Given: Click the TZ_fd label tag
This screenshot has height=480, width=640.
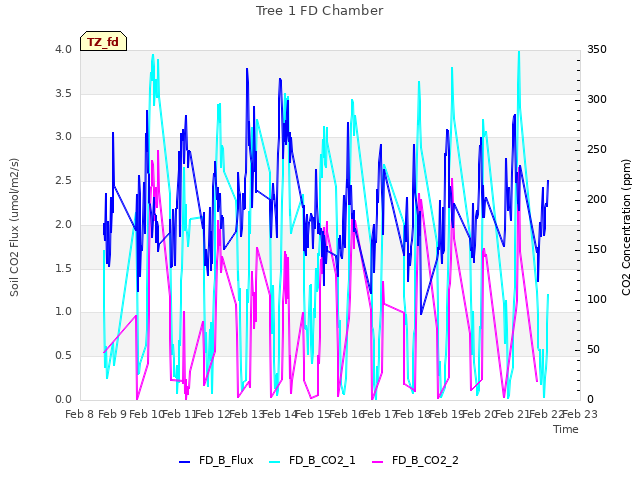Looking at the screenshot, I should [x=103, y=41].
